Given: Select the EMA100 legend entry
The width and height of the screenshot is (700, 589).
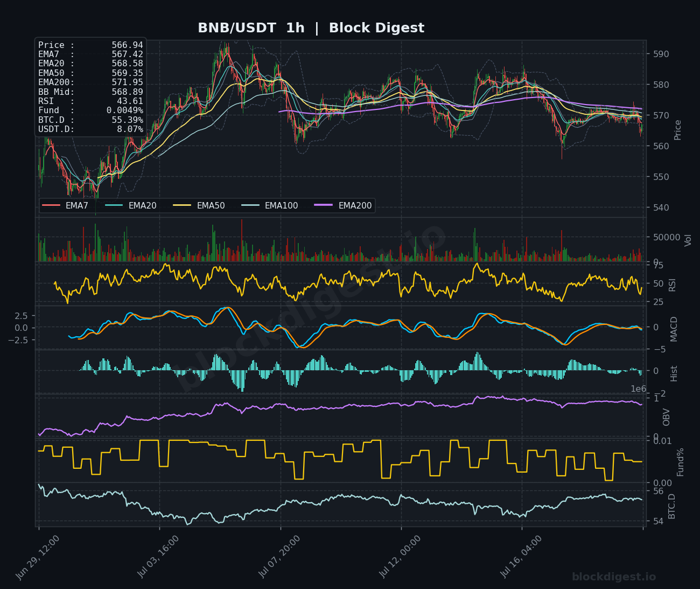Looking at the screenshot, I should point(270,205).
